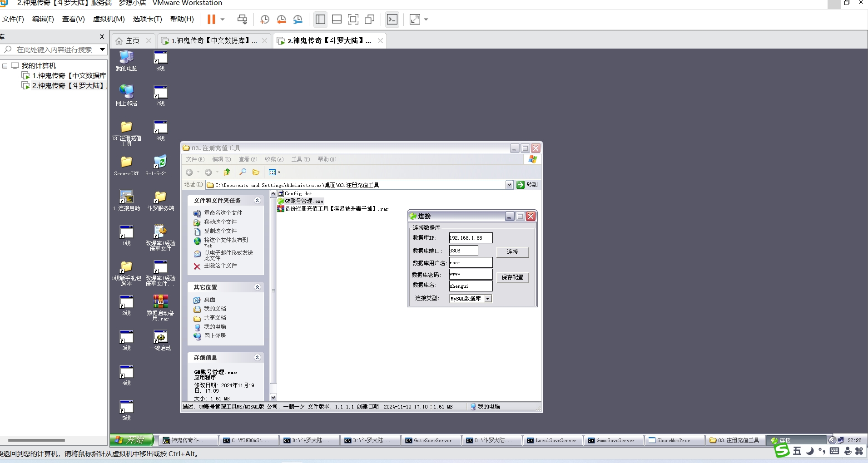Enter full screen mode via toolbar icon
Image resolution: width=868 pixels, height=463 pixels.
[x=353, y=19]
